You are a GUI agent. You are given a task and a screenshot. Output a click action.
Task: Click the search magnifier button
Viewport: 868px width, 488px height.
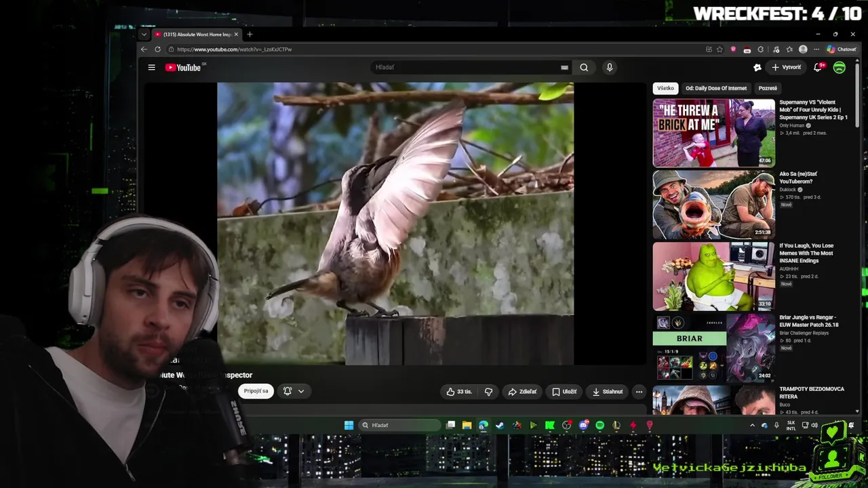coord(584,67)
